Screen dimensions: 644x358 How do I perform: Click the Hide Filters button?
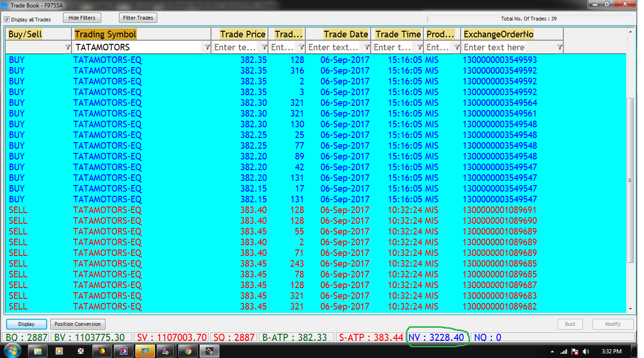(82, 18)
